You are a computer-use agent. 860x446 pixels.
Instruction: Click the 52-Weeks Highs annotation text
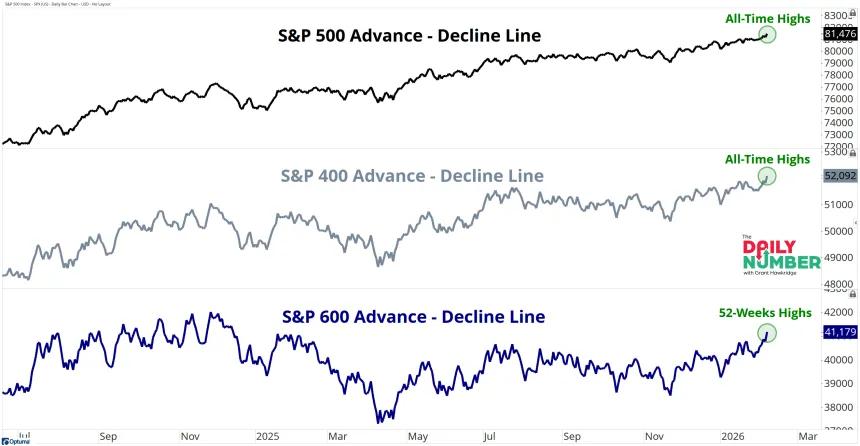pos(765,313)
